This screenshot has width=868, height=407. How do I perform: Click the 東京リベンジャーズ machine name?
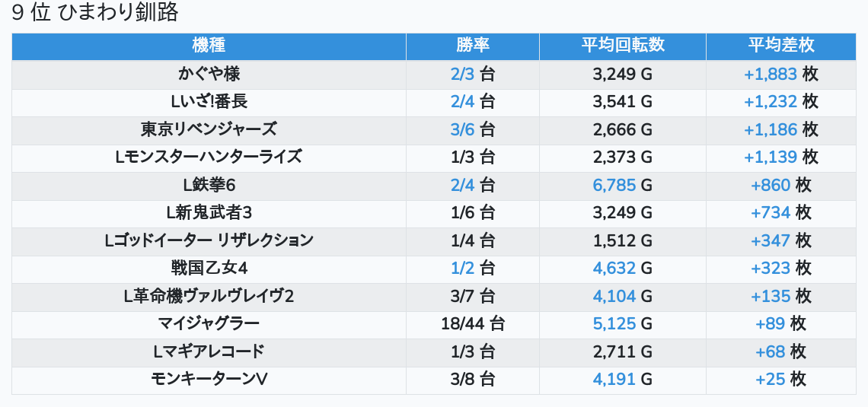point(209,129)
